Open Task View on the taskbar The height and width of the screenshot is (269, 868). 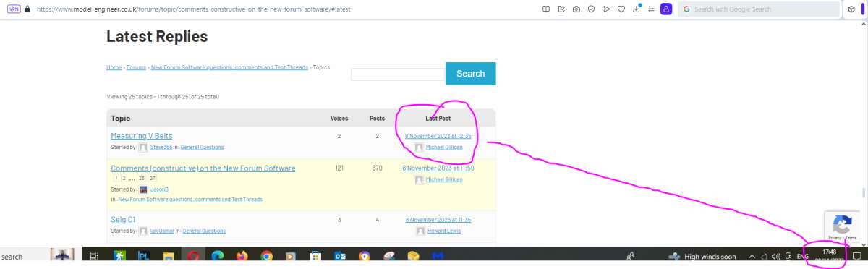(x=94, y=256)
